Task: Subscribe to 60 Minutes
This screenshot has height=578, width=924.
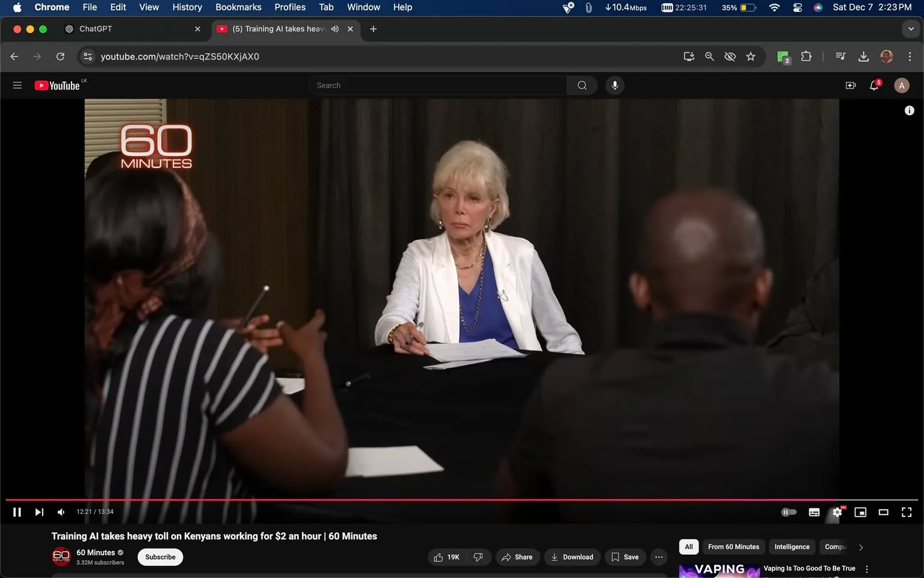Action: coord(159,557)
